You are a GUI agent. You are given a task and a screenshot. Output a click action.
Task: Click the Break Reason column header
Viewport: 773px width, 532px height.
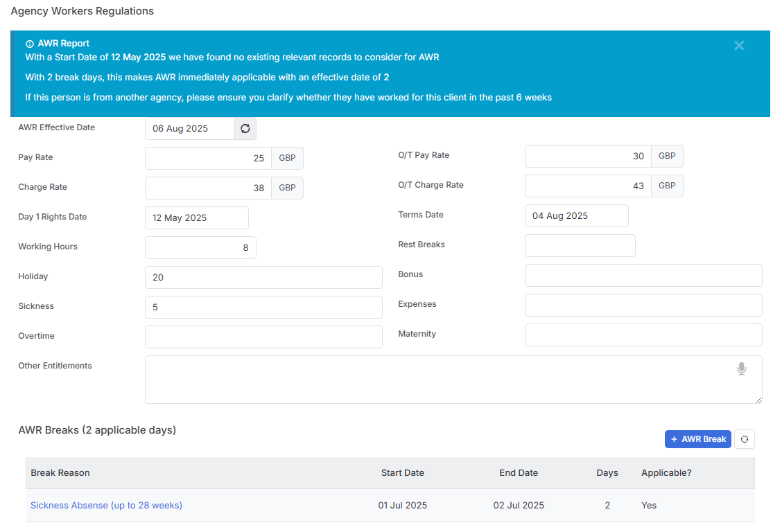[x=60, y=473]
